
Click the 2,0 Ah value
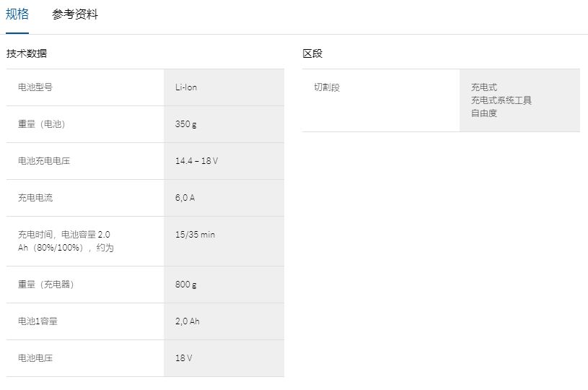point(187,321)
